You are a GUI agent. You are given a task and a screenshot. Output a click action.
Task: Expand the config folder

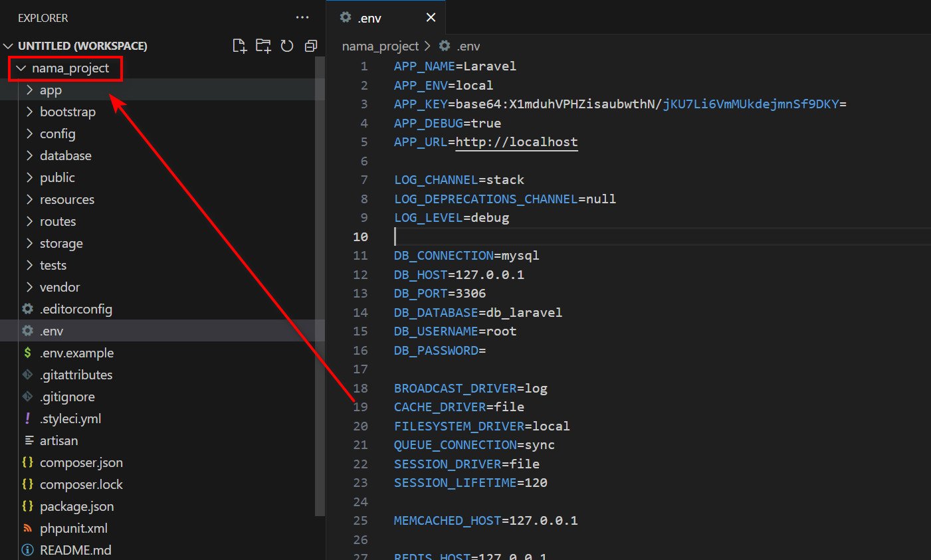[29, 134]
